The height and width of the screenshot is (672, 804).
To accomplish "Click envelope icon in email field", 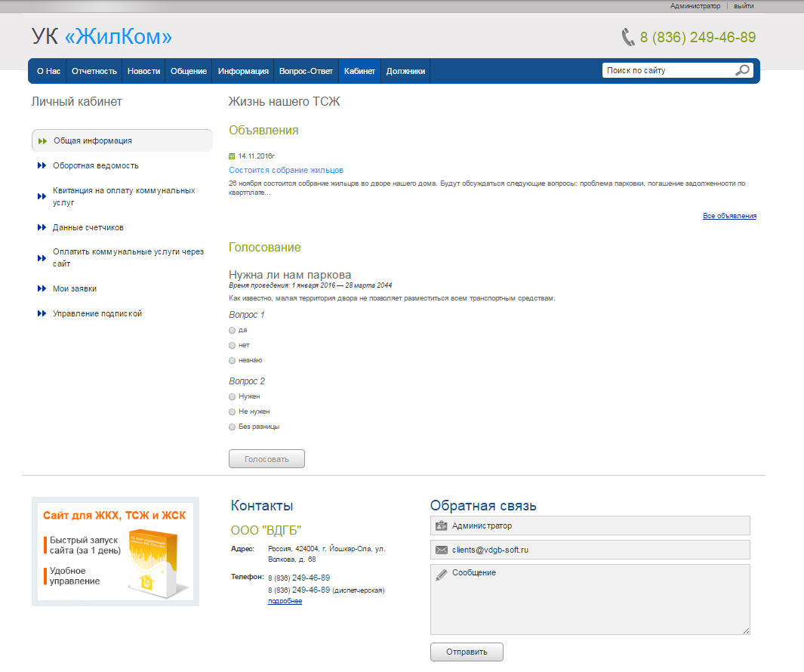I will [442, 550].
